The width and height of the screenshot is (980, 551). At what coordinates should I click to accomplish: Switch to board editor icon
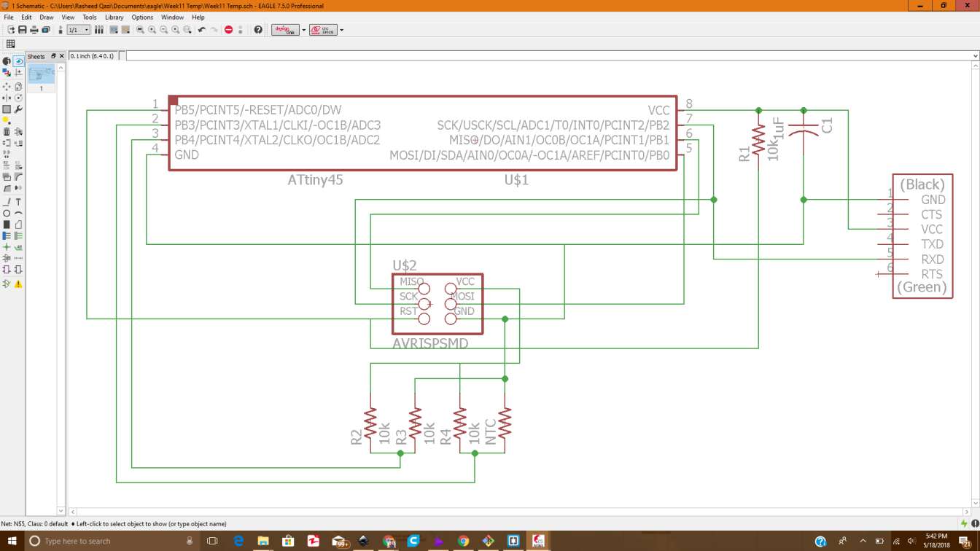pyautogui.click(x=61, y=30)
